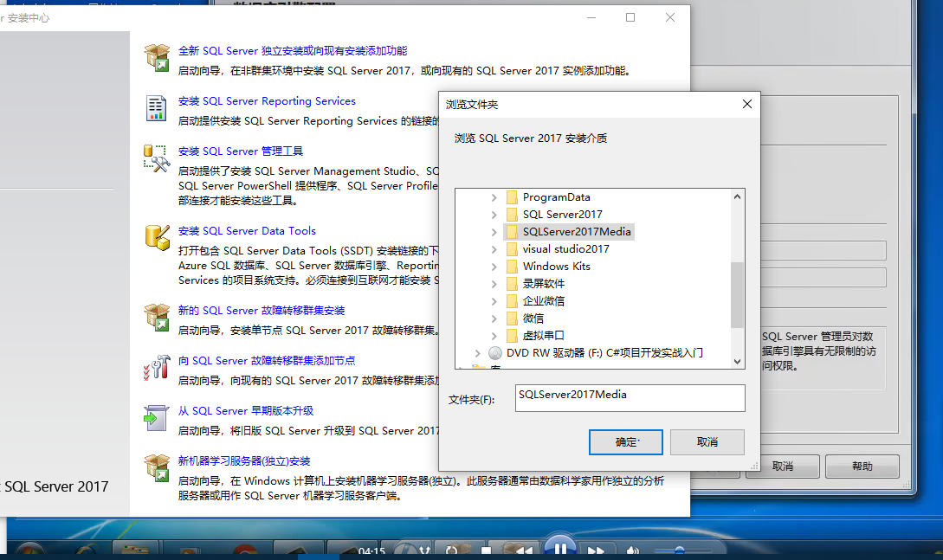Click the 文件夹(F) path input field
This screenshot has height=560, width=943.
(x=630, y=398)
